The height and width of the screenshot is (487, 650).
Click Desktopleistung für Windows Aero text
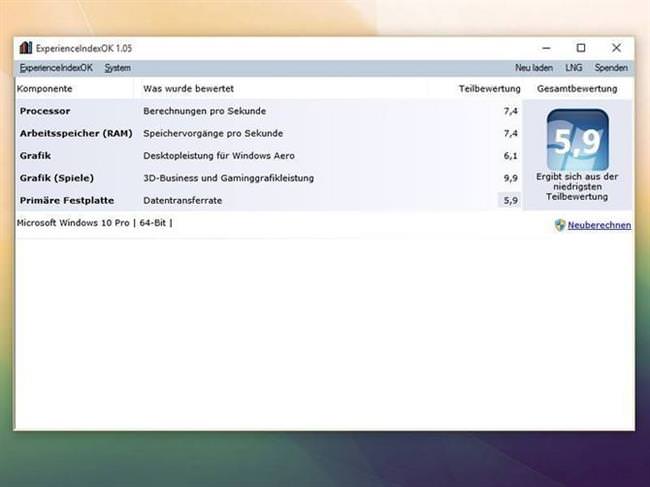coord(219,156)
